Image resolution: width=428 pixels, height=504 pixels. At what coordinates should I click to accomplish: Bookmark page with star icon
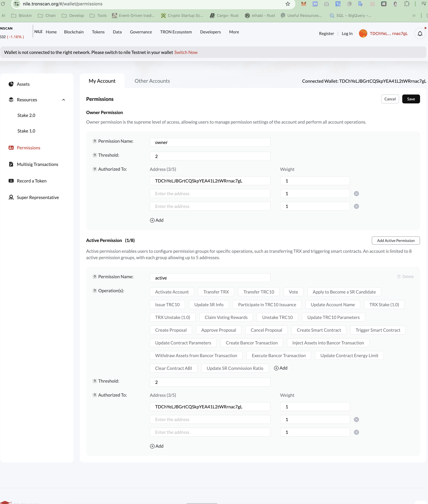click(x=287, y=4)
